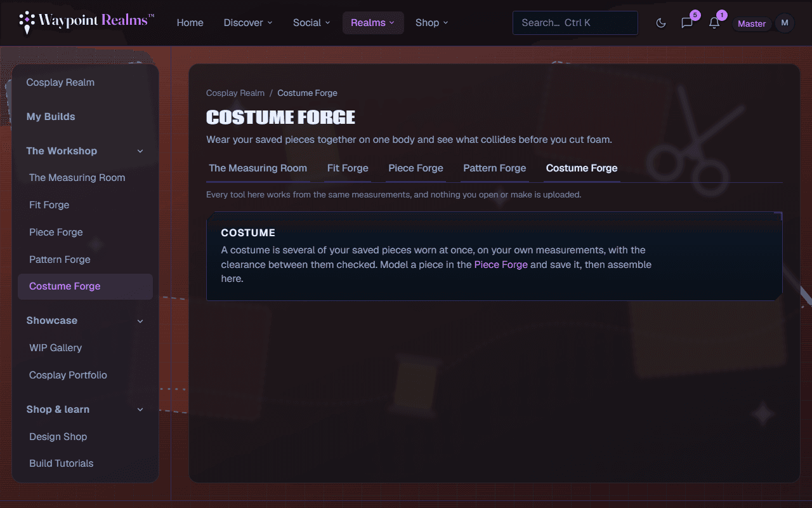Toggle dark mode moon icon
The image size is (812, 508).
point(661,23)
